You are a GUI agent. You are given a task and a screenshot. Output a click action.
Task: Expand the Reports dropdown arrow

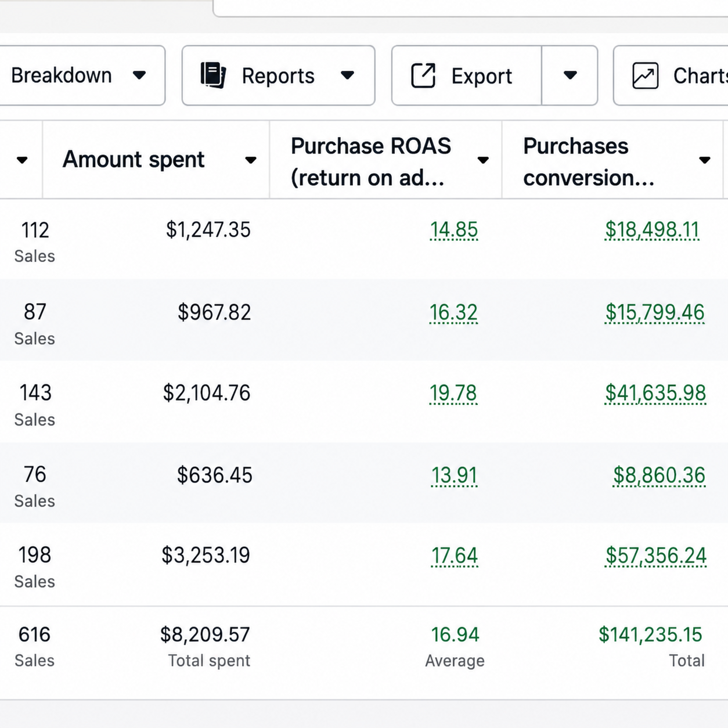pos(348,75)
